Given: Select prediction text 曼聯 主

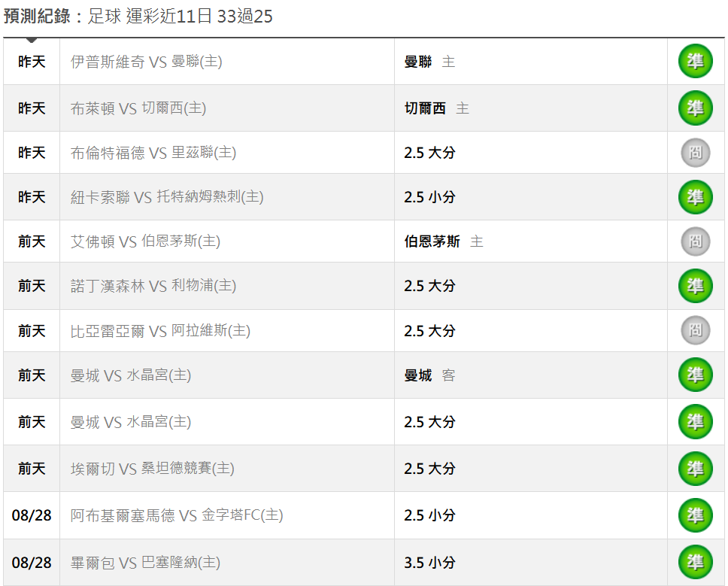Looking at the screenshot, I should click(x=429, y=61).
